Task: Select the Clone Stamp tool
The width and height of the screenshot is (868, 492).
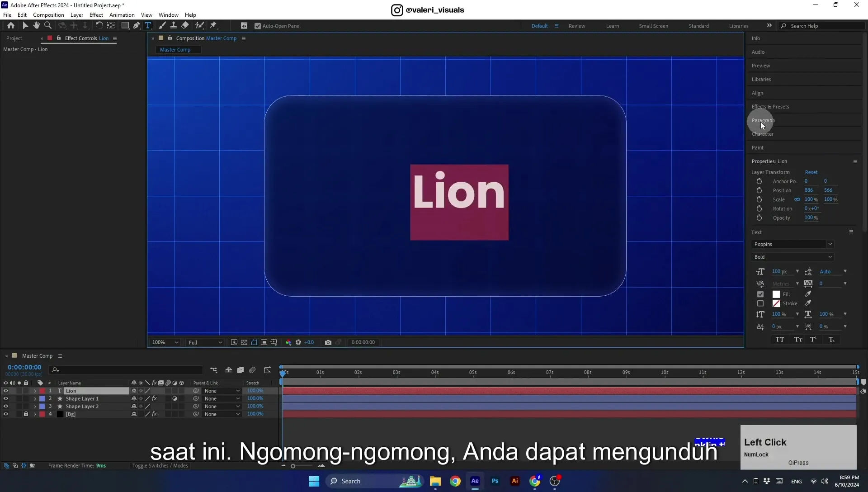Action: (174, 26)
